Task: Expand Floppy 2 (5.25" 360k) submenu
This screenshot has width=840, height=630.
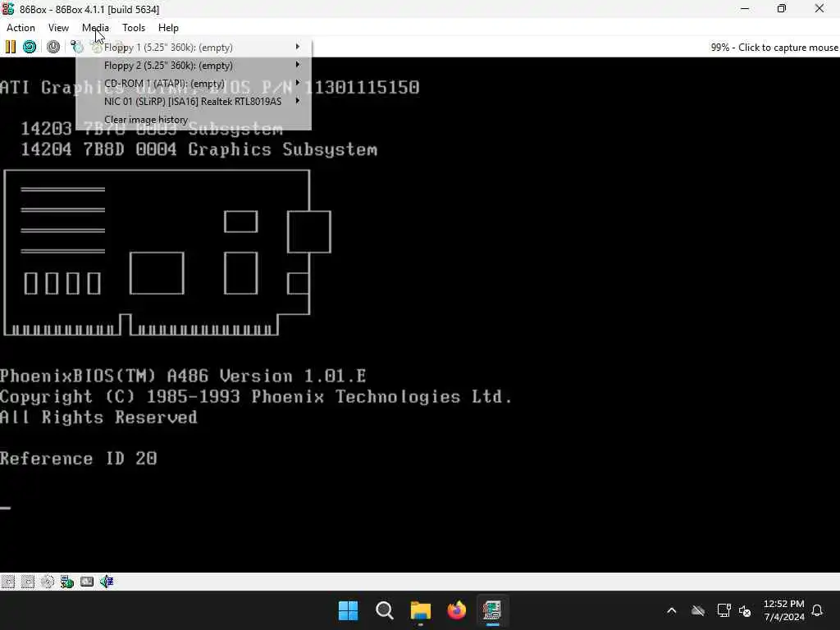Action: (x=194, y=66)
